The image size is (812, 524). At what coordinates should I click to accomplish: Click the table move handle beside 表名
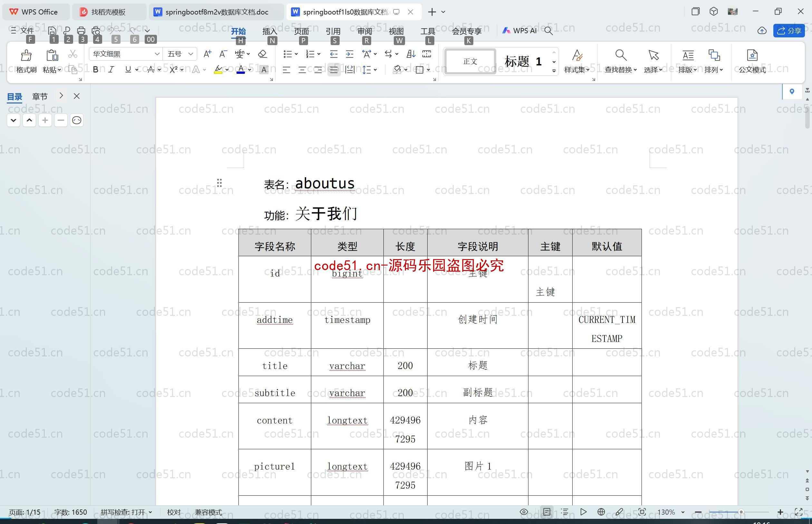(219, 183)
